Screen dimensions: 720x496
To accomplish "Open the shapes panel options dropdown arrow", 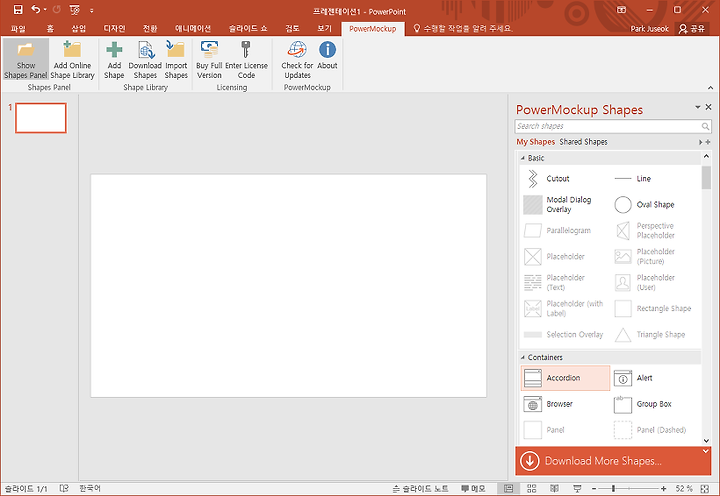I will [x=698, y=107].
